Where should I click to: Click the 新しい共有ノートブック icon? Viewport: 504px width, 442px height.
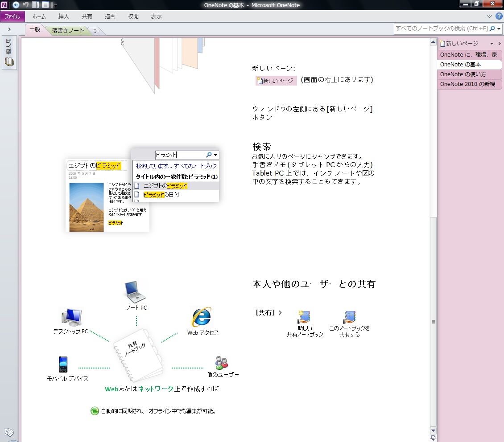pos(304,317)
